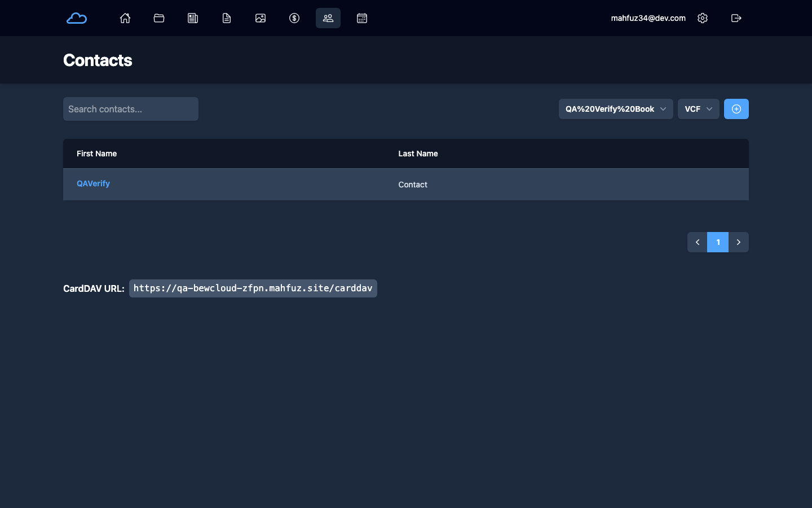Expand the QA%20Verify%20Book address book dropdown
The width and height of the screenshot is (812, 508).
(616, 109)
